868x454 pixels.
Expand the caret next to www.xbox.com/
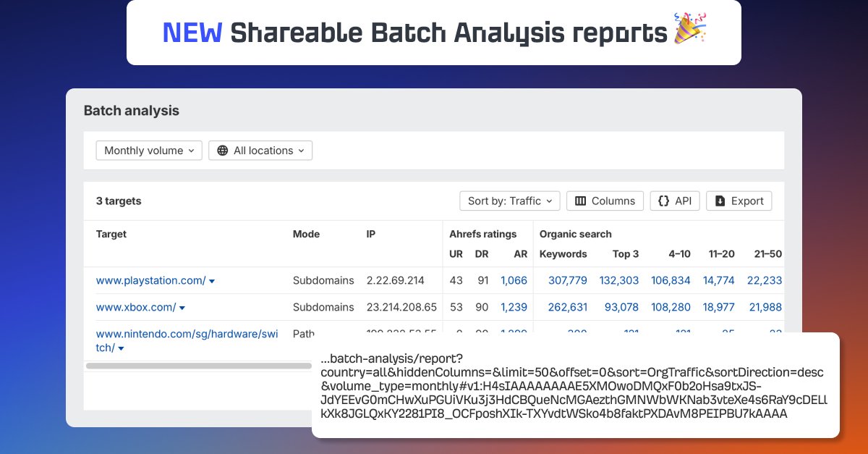click(x=182, y=308)
